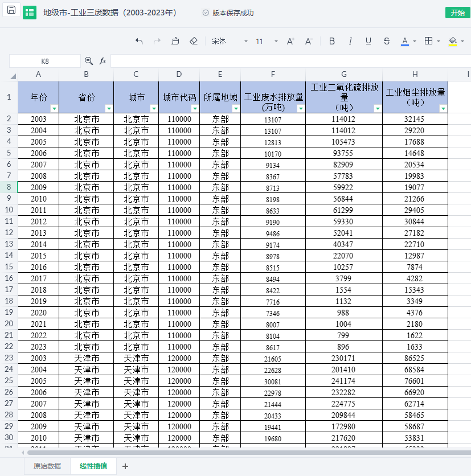This screenshot has height=476, width=471.
Task: Open the 工业废水排放量 filter arrow
Action: point(301,108)
